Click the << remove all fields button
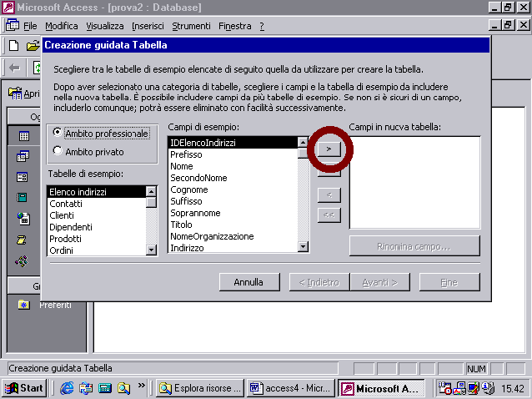 click(x=329, y=215)
